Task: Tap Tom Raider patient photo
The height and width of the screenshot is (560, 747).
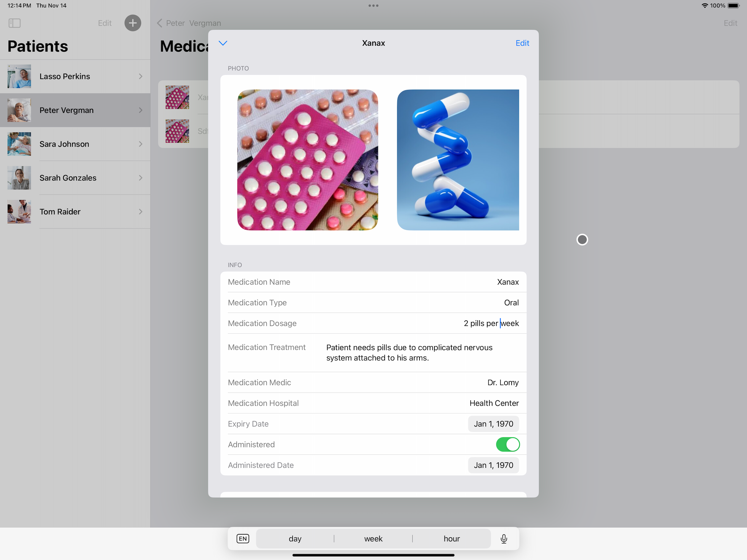Action: tap(19, 211)
